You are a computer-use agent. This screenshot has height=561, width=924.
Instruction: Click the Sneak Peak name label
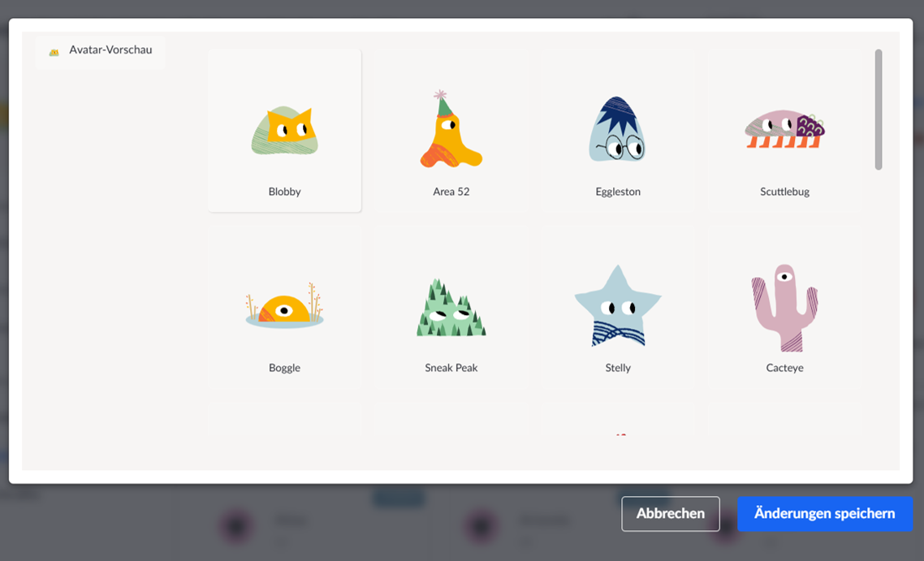click(x=451, y=368)
